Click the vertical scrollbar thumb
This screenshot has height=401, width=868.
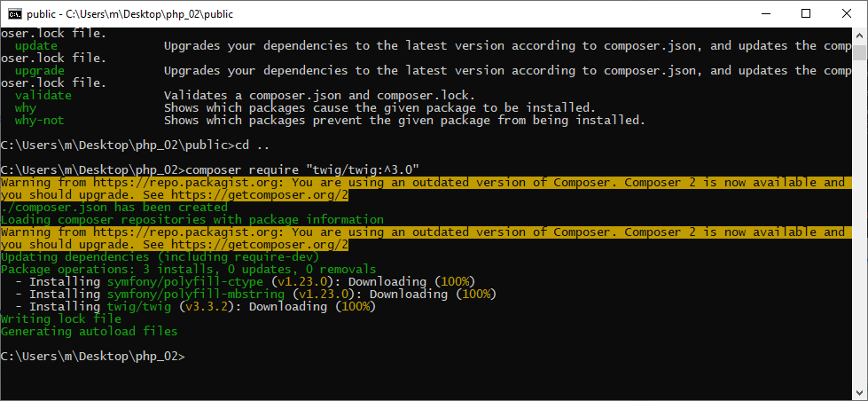860,51
